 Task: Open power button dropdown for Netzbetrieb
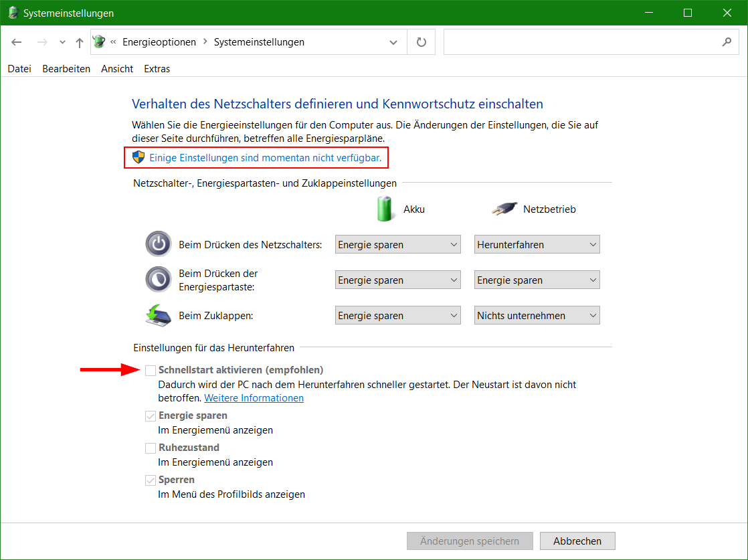point(537,245)
